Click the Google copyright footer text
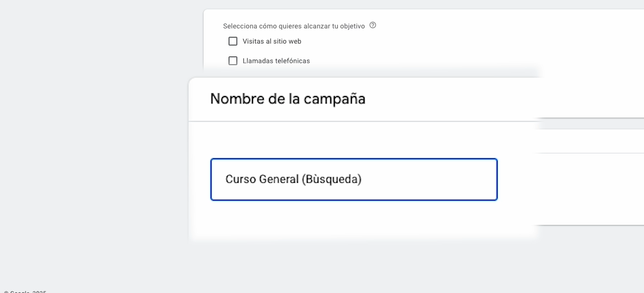The width and height of the screenshot is (644, 293). point(25,292)
